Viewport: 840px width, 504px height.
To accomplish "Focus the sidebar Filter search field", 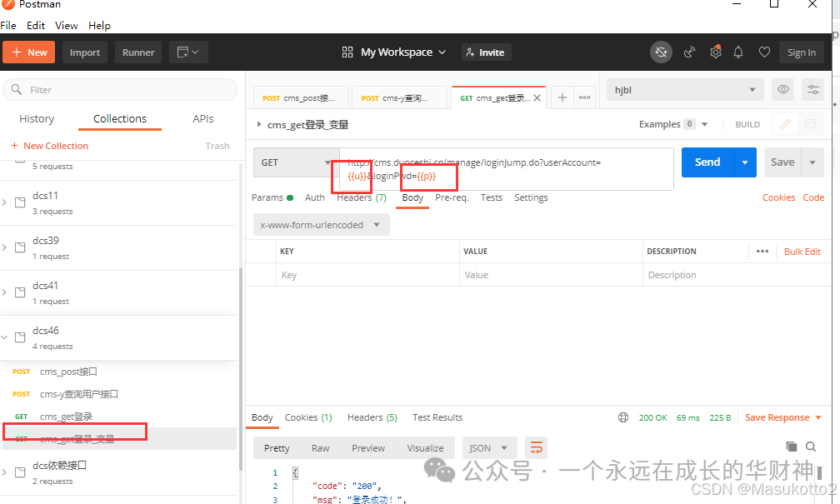I will click(120, 90).
